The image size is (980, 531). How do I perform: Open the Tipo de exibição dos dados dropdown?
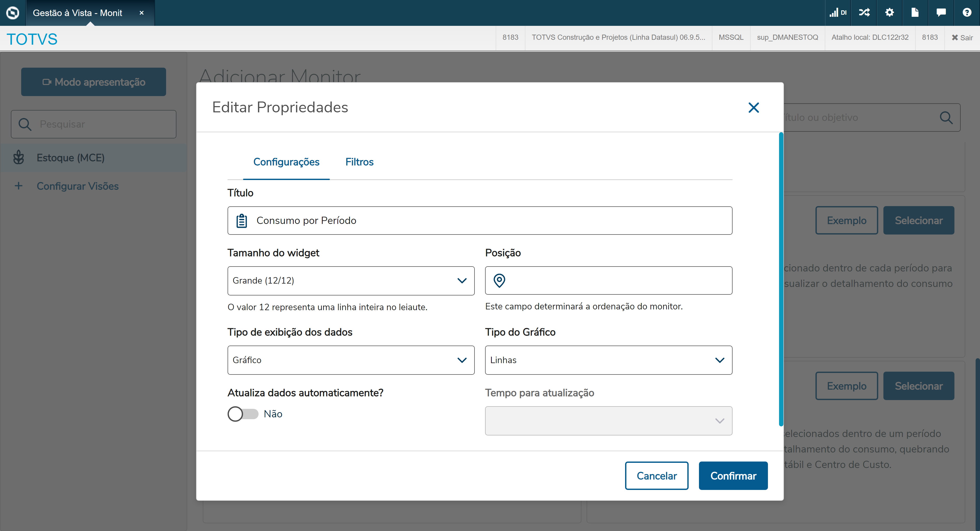[350, 360]
